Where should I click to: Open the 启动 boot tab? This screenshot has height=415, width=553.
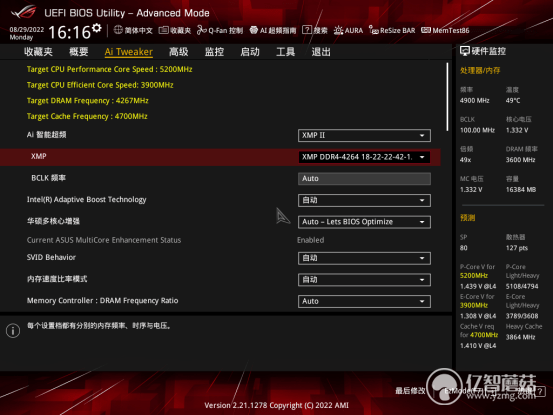(250, 52)
